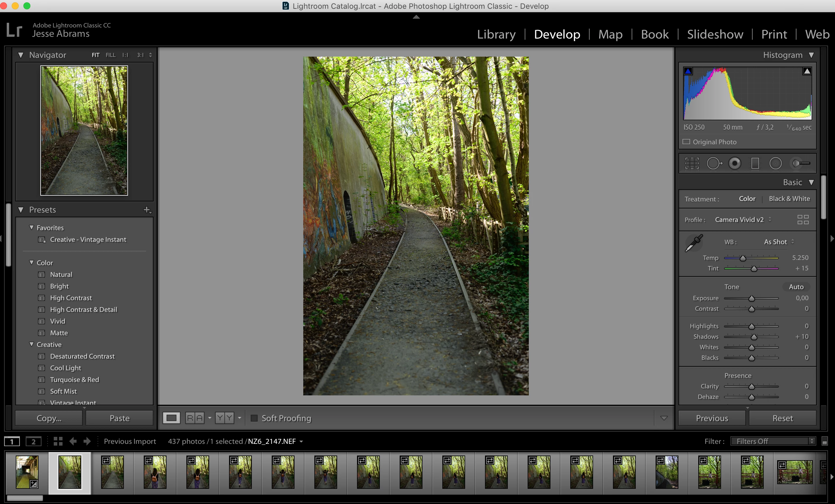The image size is (835, 504).
Task: Select the Radial Filter tool
Action: [775, 164]
